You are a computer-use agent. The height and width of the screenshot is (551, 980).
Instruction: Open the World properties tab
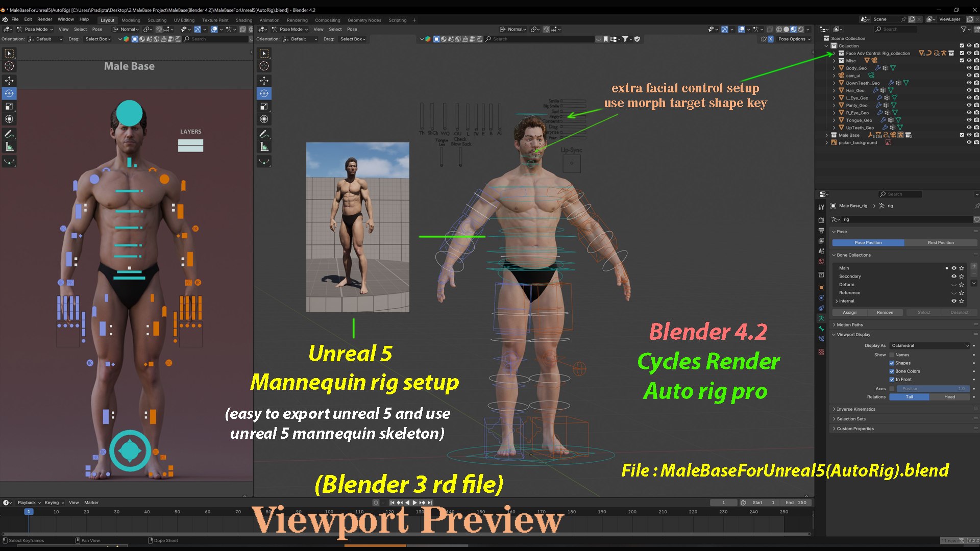point(821,261)
